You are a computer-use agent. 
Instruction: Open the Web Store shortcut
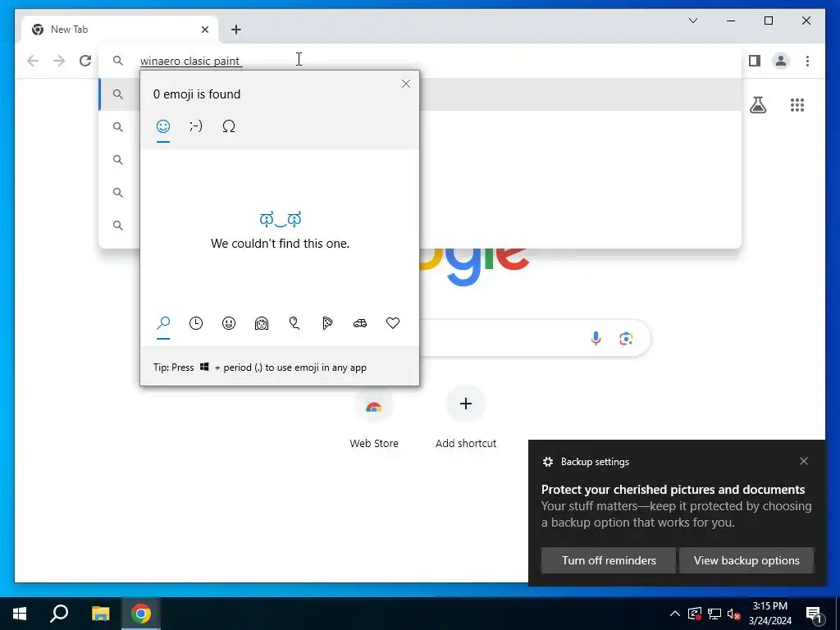coord(374,419)
